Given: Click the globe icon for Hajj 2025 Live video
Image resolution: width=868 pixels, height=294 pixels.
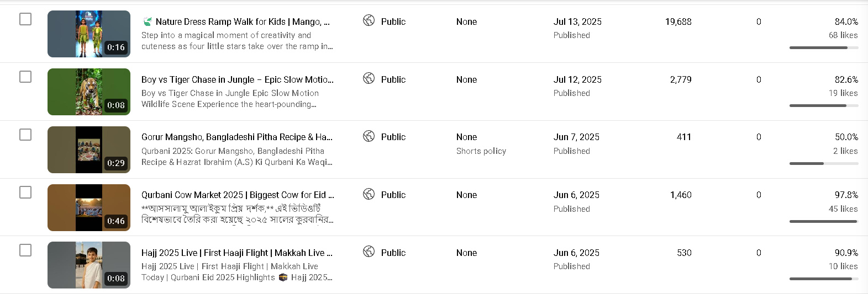Looking at the screenshot, I should (369, 252).
